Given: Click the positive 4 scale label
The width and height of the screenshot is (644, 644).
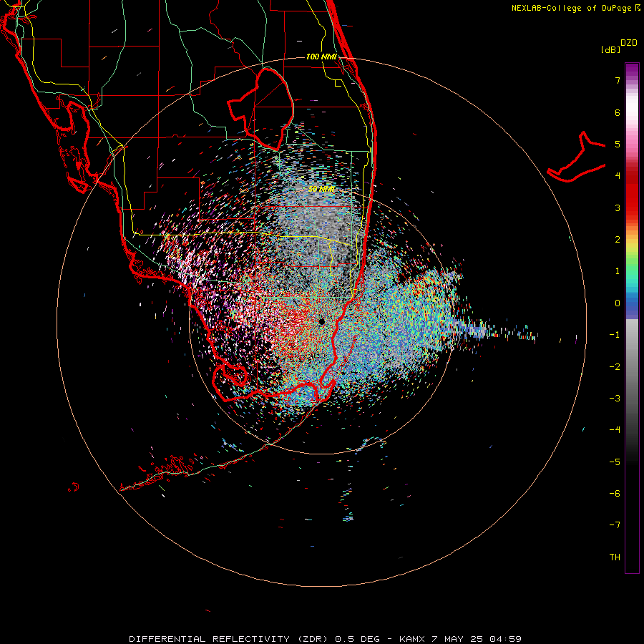Looking at the screenshot, I should [x=618, y=176].
